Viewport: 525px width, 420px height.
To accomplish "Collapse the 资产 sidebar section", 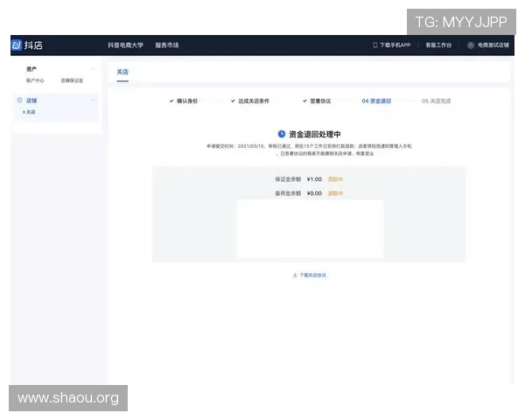I will point(93,68).
